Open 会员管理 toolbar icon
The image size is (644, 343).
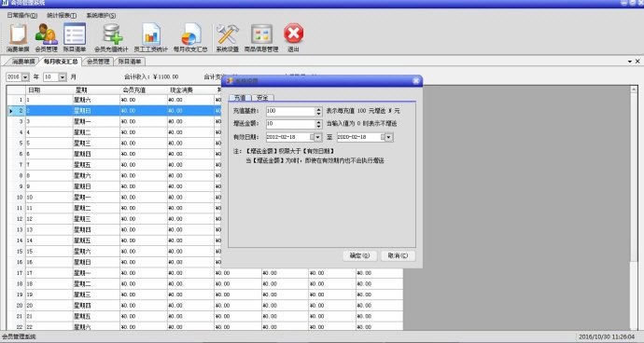(x=46, y=37)
